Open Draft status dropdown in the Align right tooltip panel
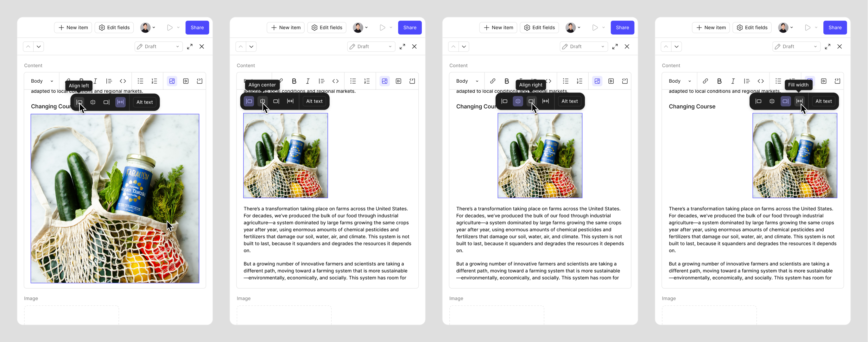 [x=584, y=47]
